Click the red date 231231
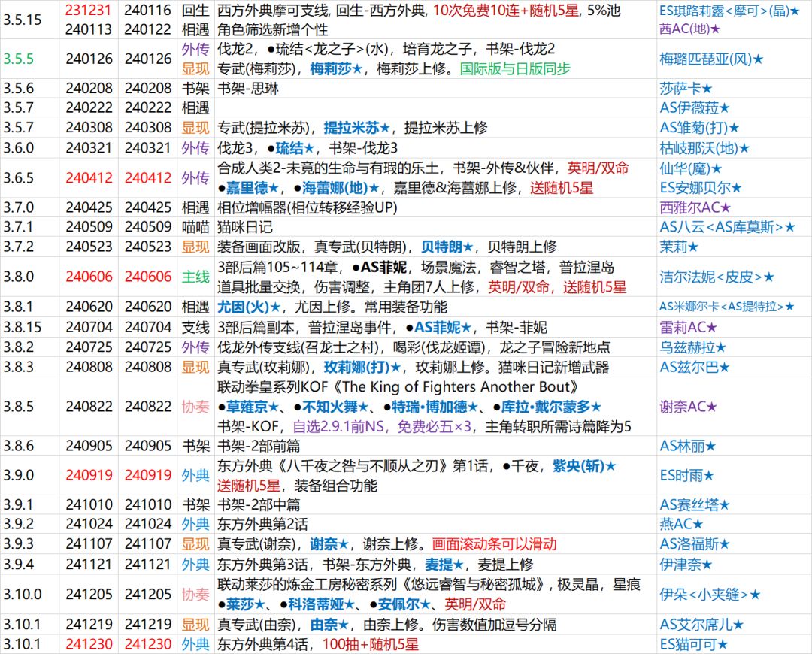The width and height of the screenshot is (812, 654). (x=89, y=11)
